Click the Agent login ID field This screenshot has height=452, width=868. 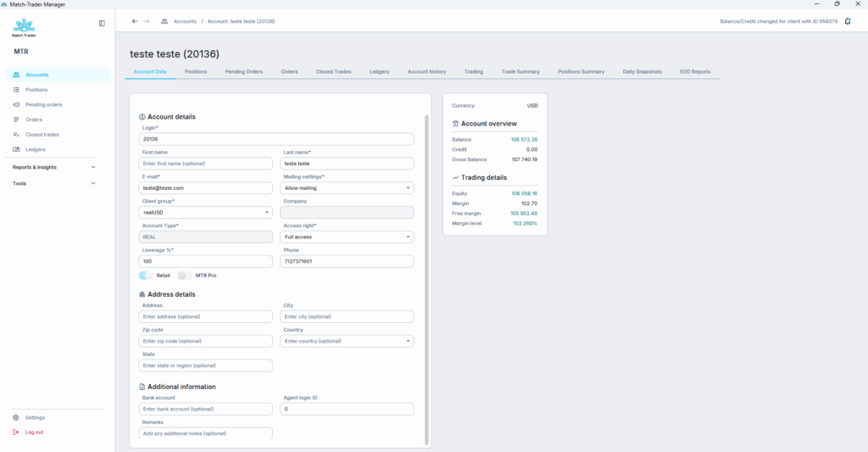click(347, 409)
